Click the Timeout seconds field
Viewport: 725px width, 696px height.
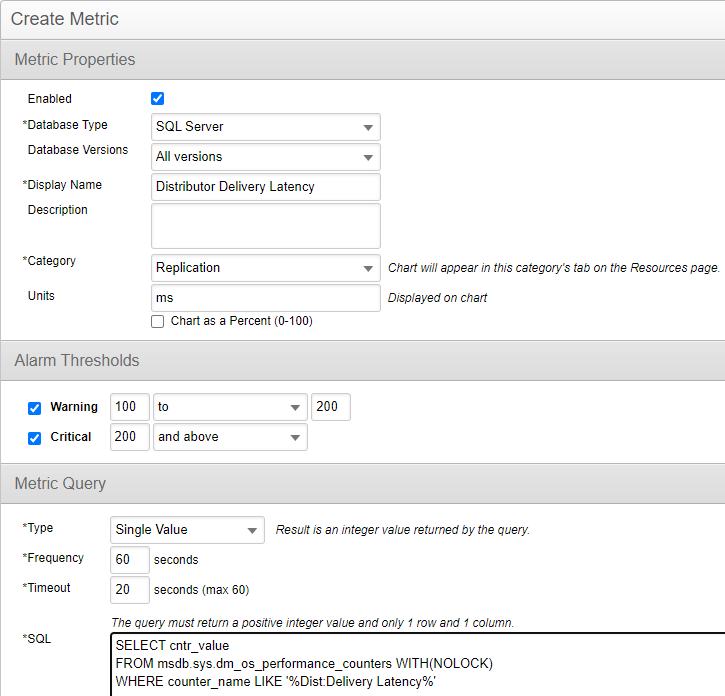pyautogui.click(x=129, y=589)
